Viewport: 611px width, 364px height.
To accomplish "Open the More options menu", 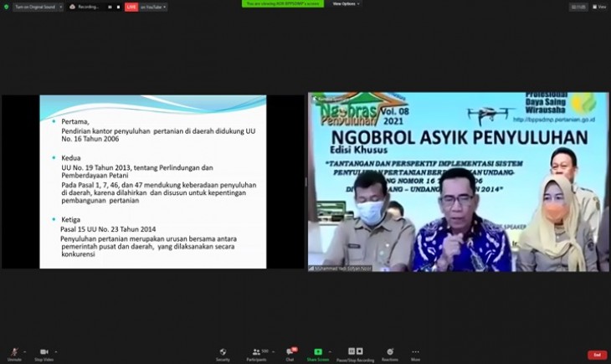I will pos(415,355).
